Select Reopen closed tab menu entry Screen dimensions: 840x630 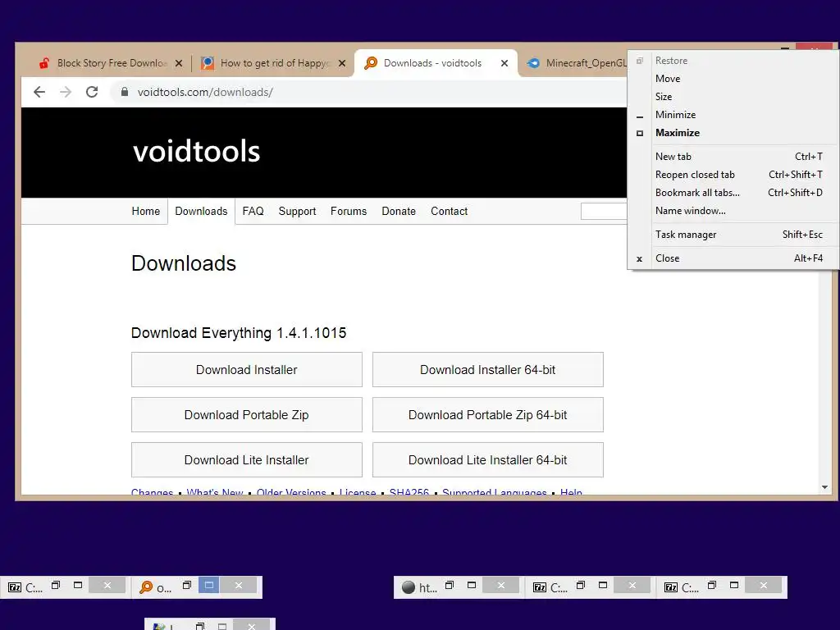733,175
